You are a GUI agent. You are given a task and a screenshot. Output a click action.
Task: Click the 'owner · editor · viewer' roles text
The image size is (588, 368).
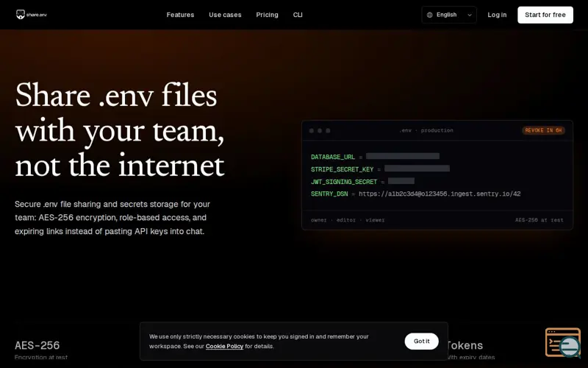pos(348,220)
